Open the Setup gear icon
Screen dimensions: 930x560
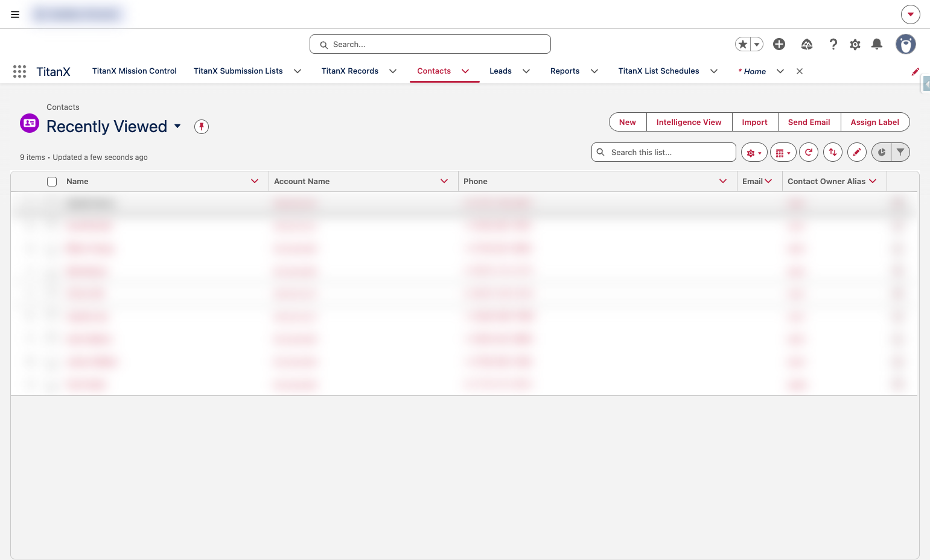pos(855,44)
